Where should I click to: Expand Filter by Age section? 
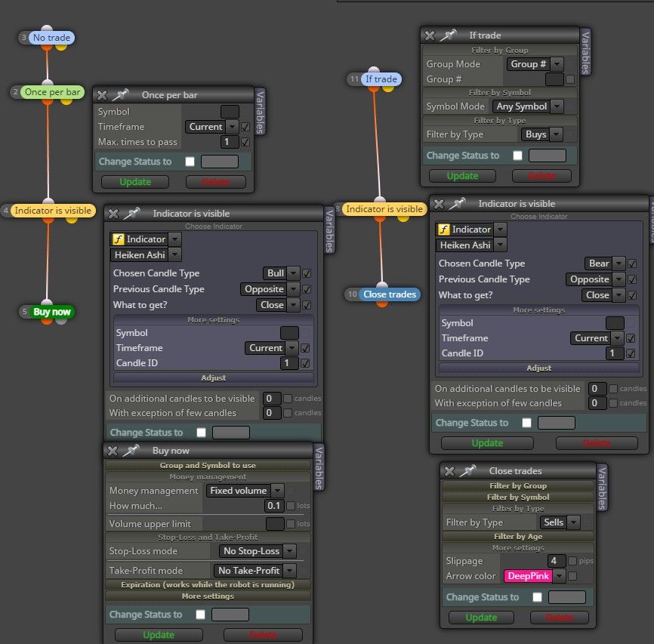coord(518,536)
